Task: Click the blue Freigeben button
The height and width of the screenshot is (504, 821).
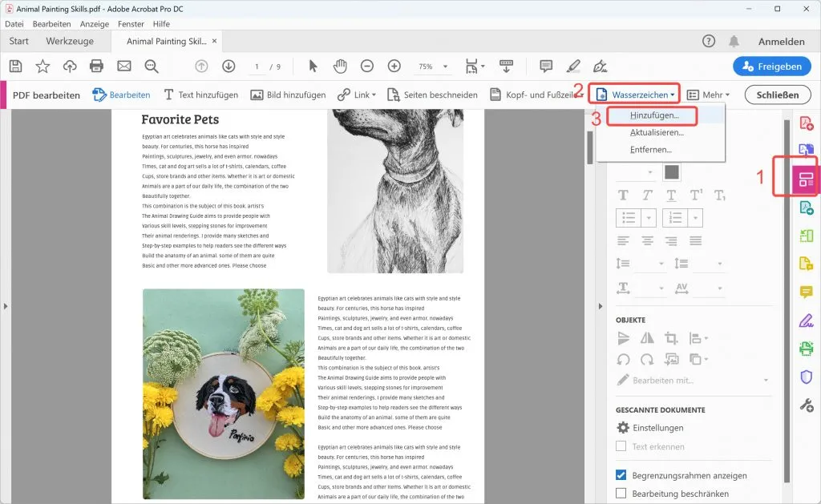Action: coord(771,67)
